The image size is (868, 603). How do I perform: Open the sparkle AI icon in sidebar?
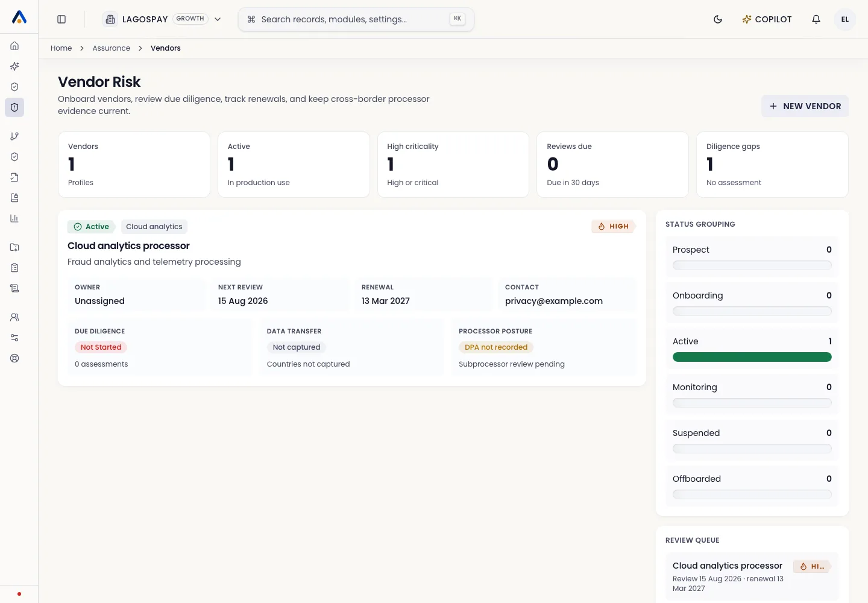pyautogui.click(x=14, y=66)
